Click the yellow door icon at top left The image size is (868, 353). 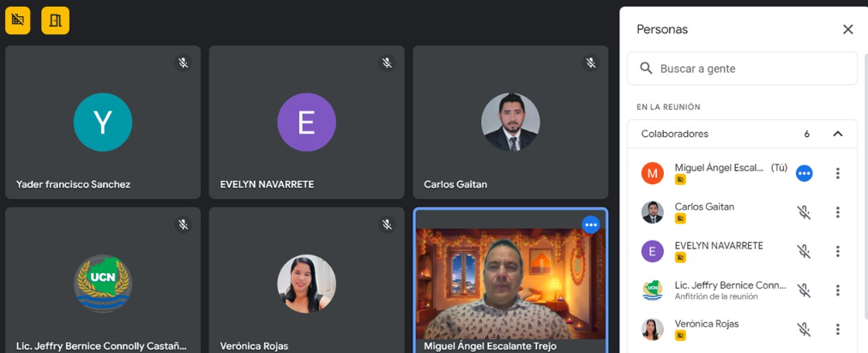click(x=56, y=21)
